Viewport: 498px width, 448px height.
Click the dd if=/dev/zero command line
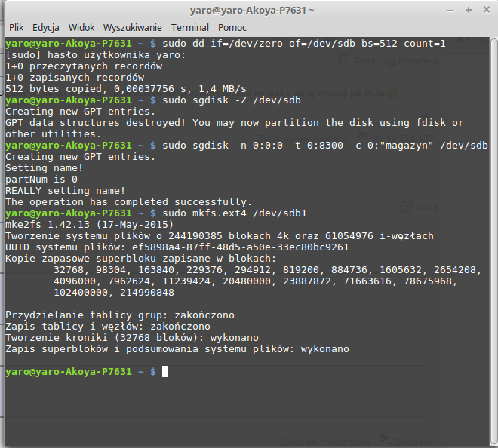[304, 44]
